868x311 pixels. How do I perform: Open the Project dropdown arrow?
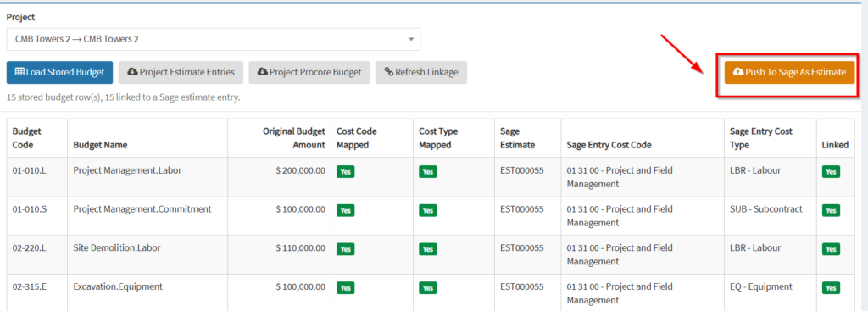411,39
